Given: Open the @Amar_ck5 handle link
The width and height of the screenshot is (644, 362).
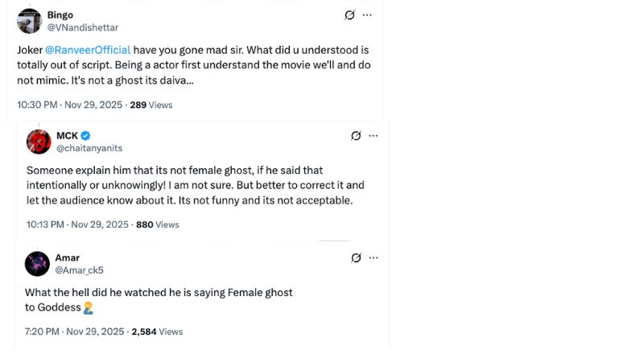Looking at the screenshot, I should [79, 270].
